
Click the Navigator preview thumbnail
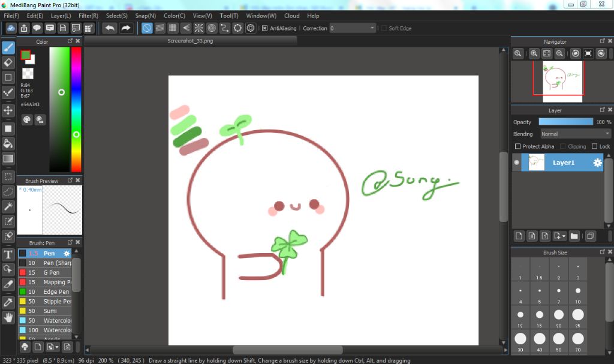(562, 82)
